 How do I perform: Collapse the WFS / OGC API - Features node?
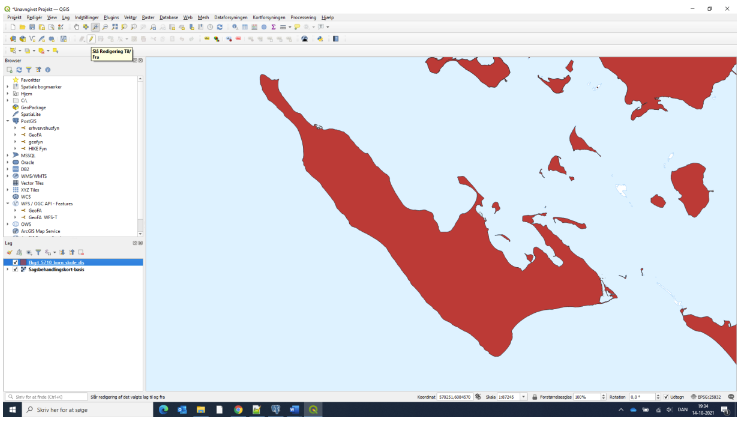coord(8,204)
